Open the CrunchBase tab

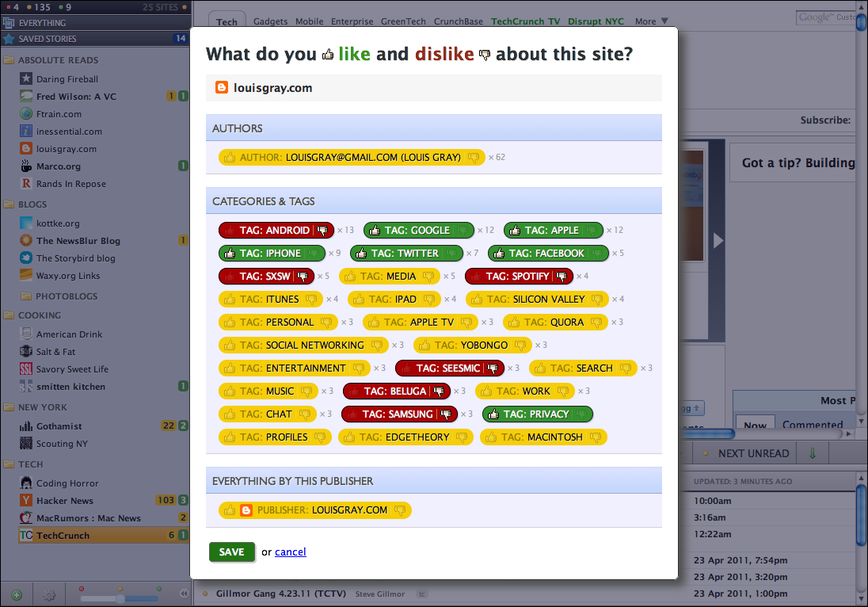pyautogui.click(x=459, y=21)
